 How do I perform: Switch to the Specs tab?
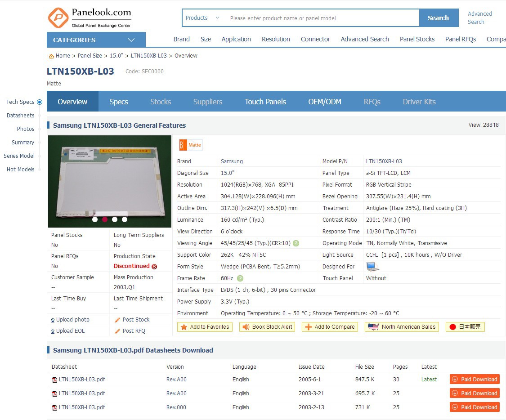coord(119,102)
